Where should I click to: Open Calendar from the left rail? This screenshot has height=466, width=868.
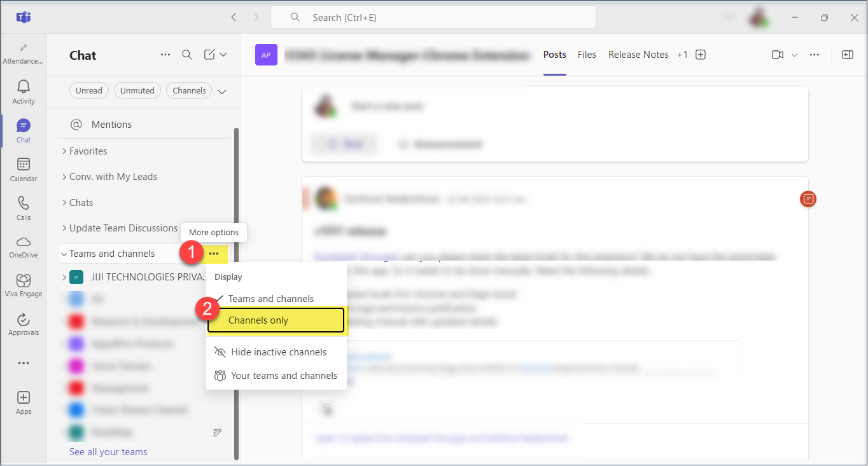point(24,169)
